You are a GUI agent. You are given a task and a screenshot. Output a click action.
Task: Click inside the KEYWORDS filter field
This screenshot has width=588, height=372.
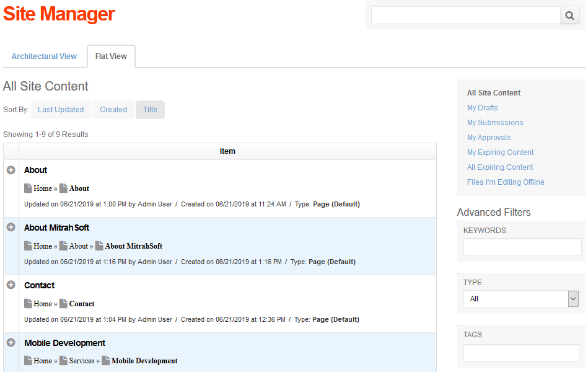[522, 247]
